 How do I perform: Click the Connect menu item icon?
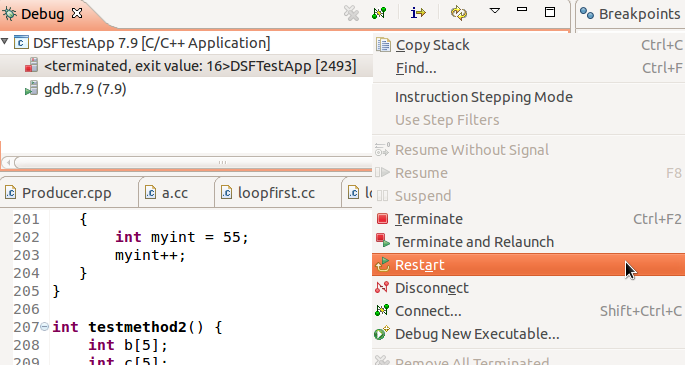(382, 310)
